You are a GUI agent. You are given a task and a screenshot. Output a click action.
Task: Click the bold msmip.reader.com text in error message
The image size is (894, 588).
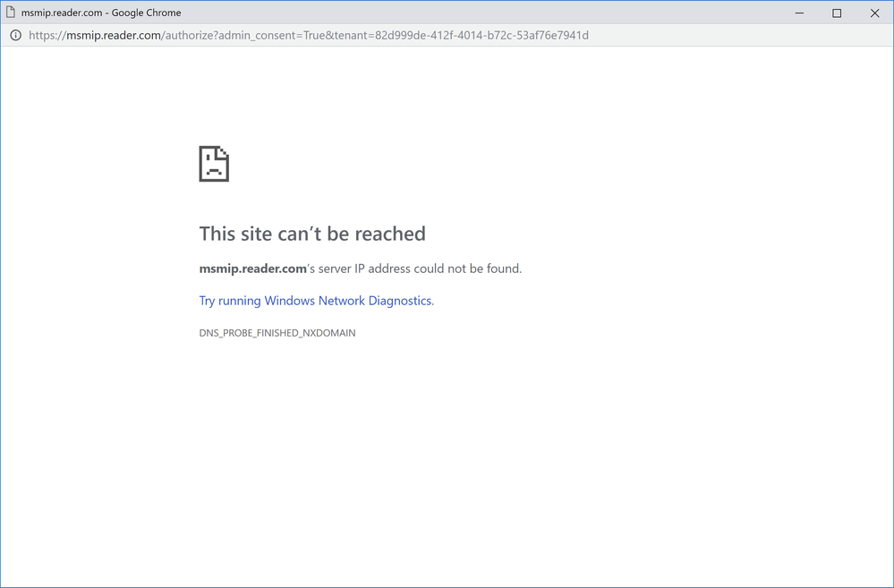[252, 268]
